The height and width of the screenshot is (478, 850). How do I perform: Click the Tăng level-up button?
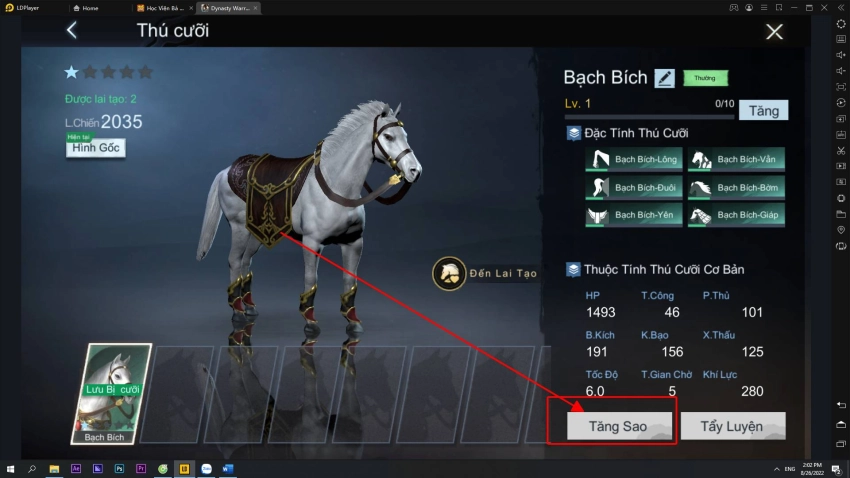(764, 111)
